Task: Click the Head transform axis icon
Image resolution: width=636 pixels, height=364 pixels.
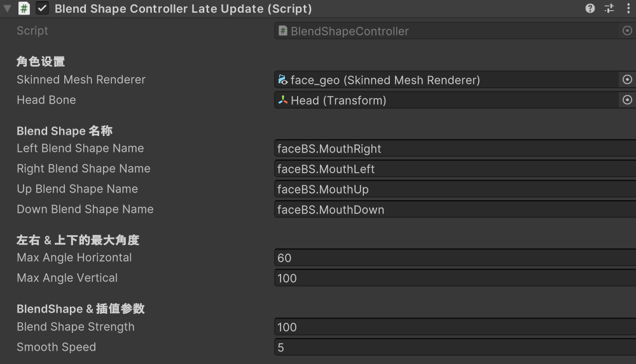Action: [283, 100]
